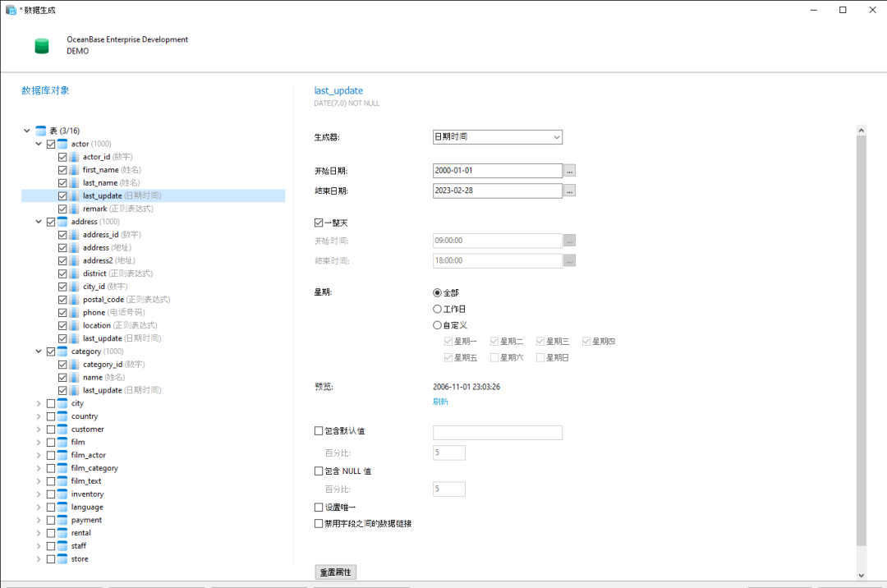Image resolution: width=887 pixels, height=588 pixels.
Task: Click the column icon beside actor_id
Action: 74,157
